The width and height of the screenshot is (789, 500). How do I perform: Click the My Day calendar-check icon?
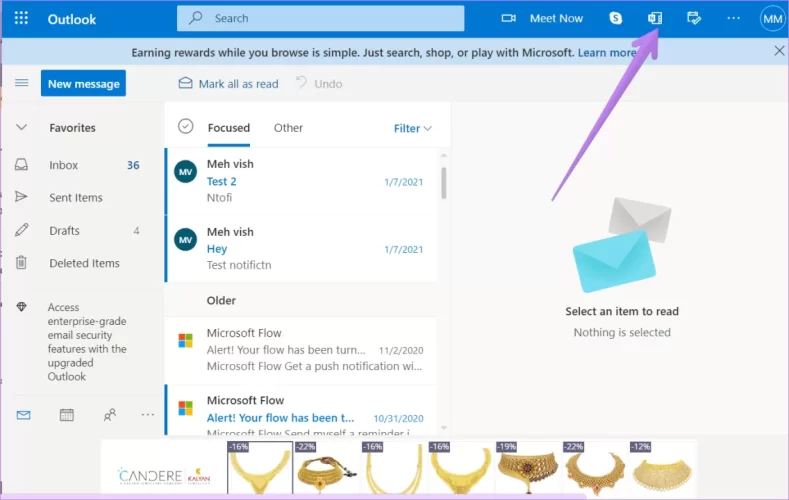click(x=694, y=18)
